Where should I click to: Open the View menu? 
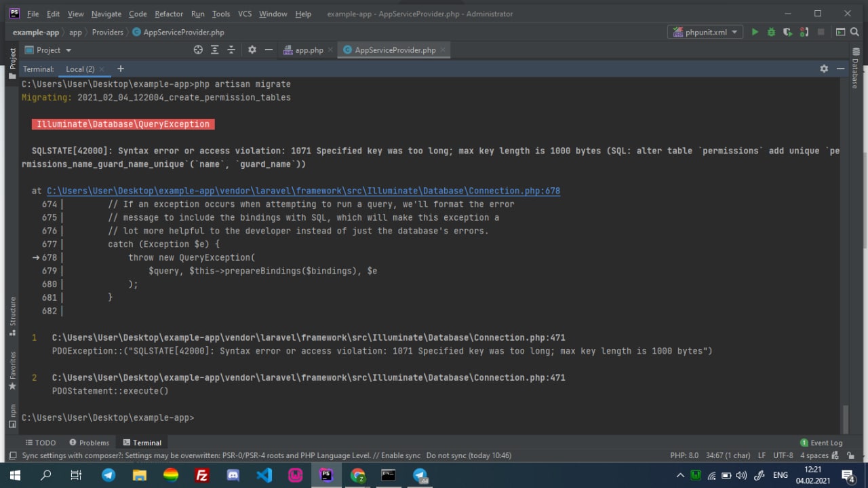(x=76, y=14)
